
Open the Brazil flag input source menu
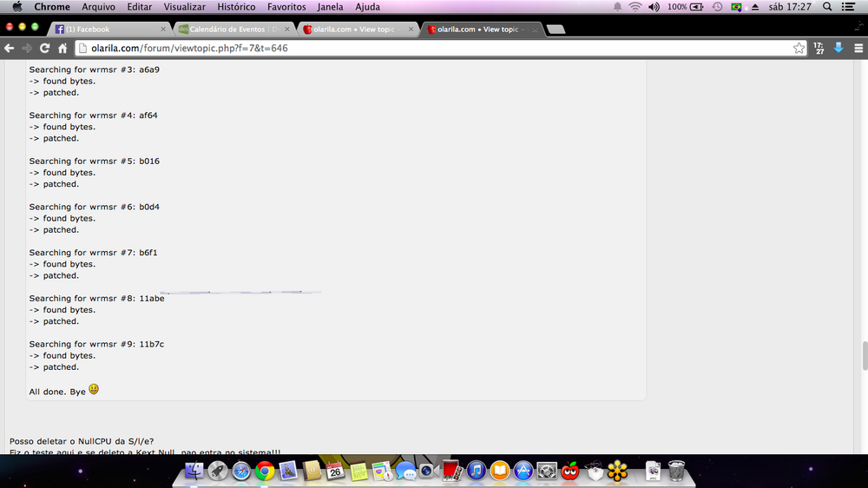(737, 7)
